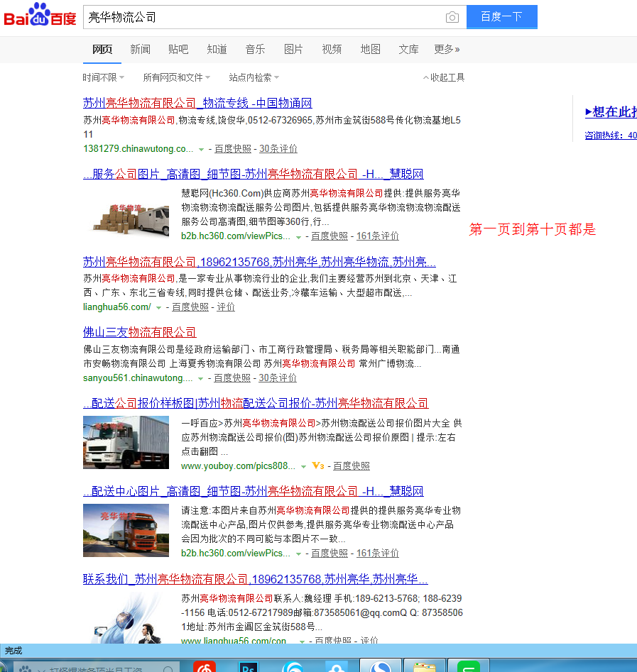Expand arrow beside www.youboy.com/pics808 URL
637x672 pixels.
tap(303, 467)
